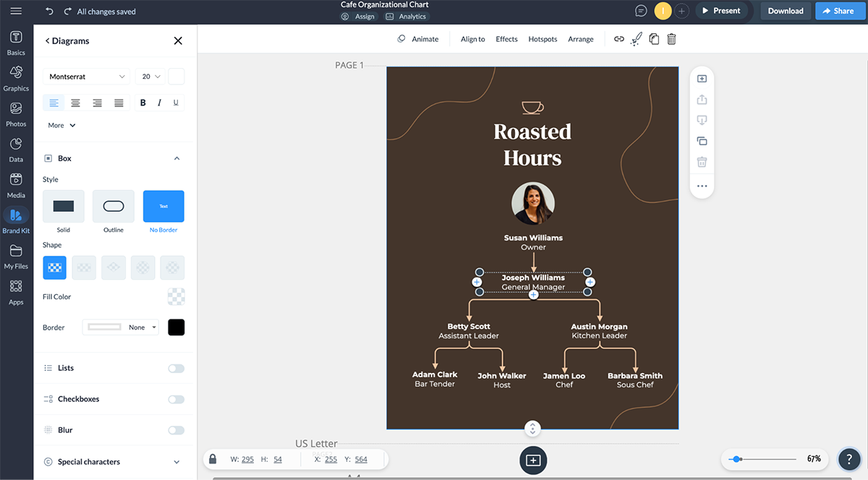The height and width of the screenshot is (480, 868).
Task: Open the comments speech bubble icon
Action: point(640,11)
